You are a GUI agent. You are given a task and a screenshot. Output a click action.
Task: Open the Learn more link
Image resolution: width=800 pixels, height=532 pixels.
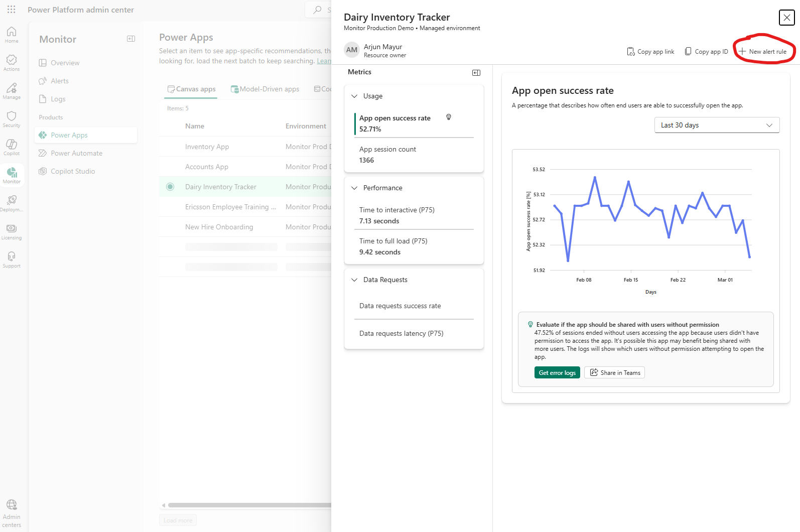pyautogui.click(x=324, y=61)
